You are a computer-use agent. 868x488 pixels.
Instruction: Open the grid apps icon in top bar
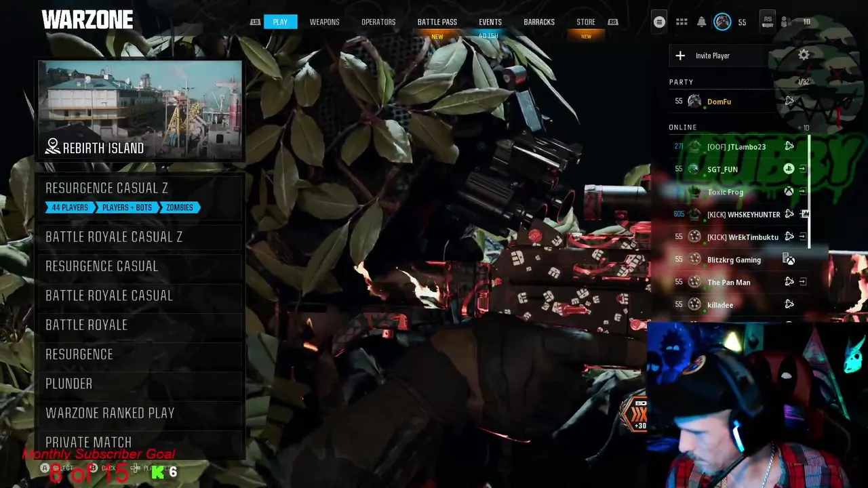682,22
